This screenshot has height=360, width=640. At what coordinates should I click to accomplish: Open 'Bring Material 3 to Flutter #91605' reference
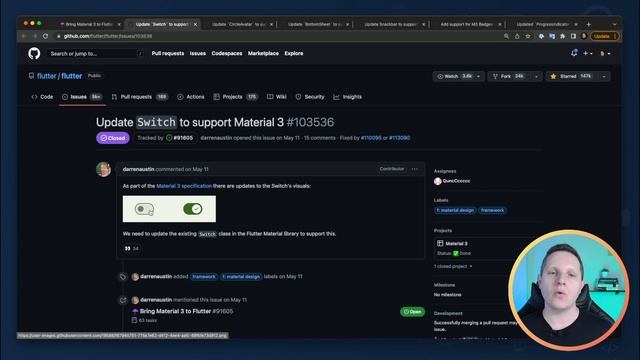click(x=187, y=311)
